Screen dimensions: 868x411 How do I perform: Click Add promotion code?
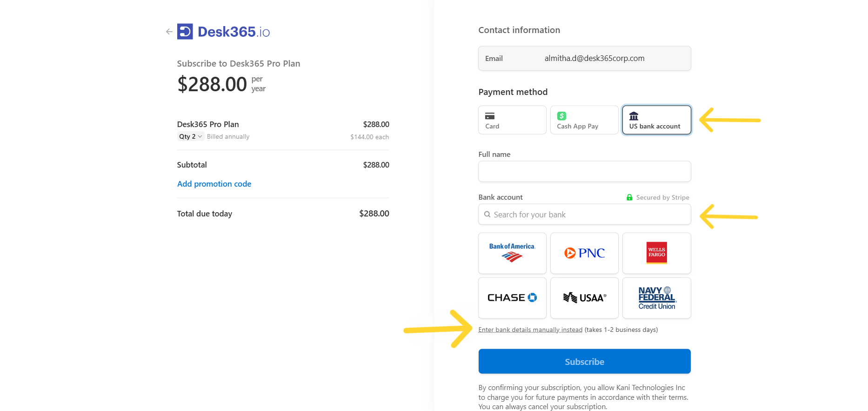(x=214, y=183)
